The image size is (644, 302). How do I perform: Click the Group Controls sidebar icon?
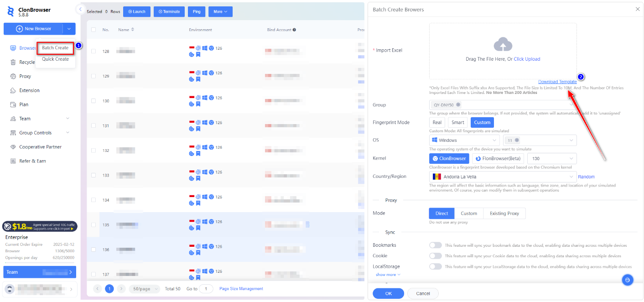13,133
